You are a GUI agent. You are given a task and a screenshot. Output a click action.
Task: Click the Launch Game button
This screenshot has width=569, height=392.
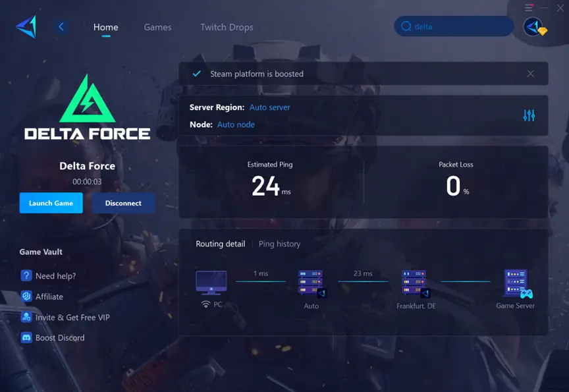pos(51,203)
